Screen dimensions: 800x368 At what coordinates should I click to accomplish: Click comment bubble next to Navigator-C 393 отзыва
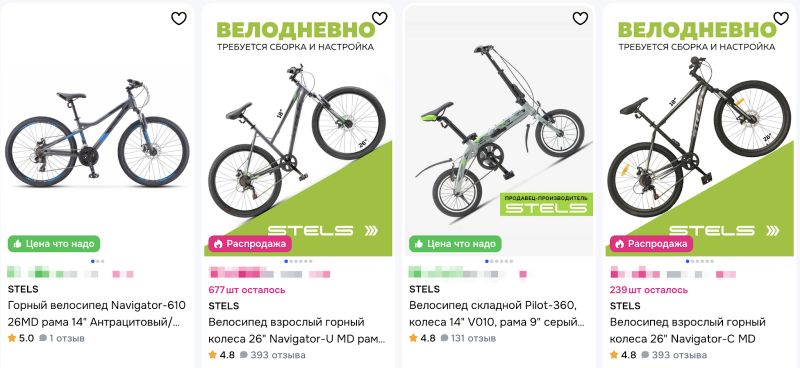point(645,354)
